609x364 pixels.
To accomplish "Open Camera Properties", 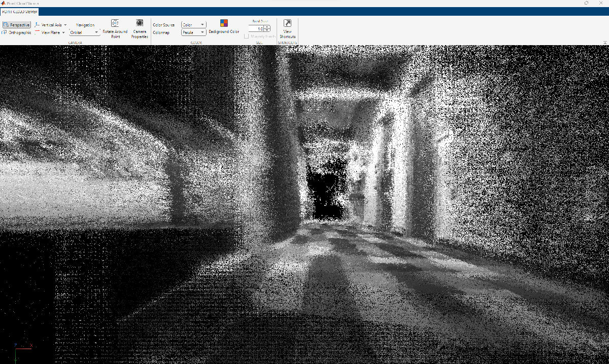I will [x=140, y=23].
